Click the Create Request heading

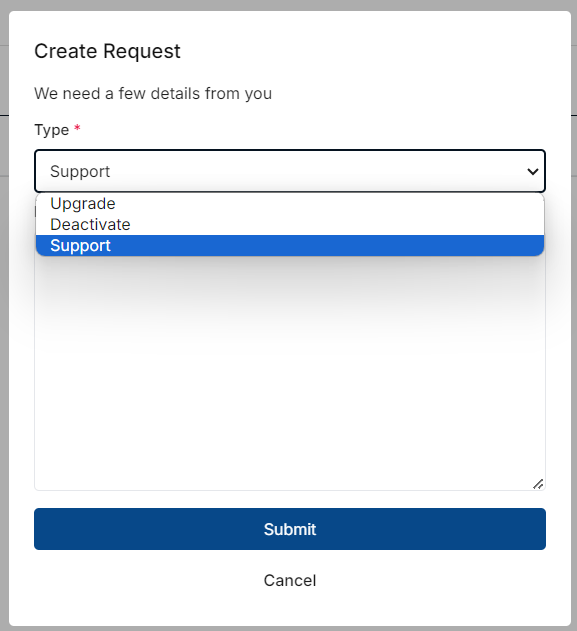(x=107, y=51)
